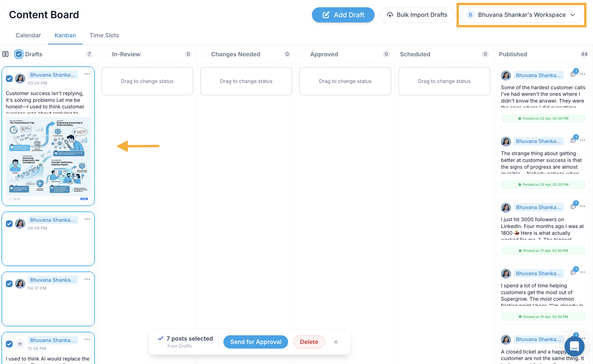Viewport: 593px width, 364px height.
Task: Click the avatar on the 03:24 PM draft
Action: point(20,79)
